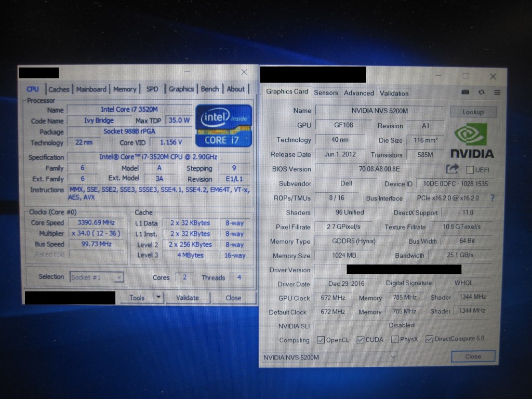Click the Specification value i7-3520M CPU @ 2.90GHz
The width and height of the screenshot is (532, 399).
158,157
